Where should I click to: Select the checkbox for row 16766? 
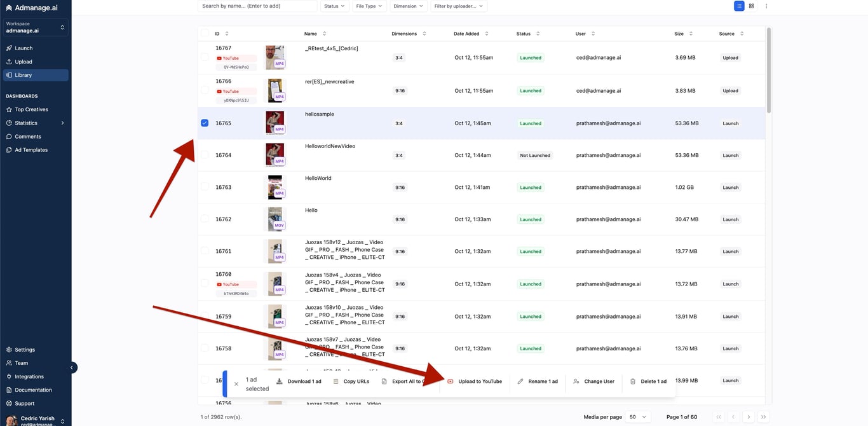[205, 90]
